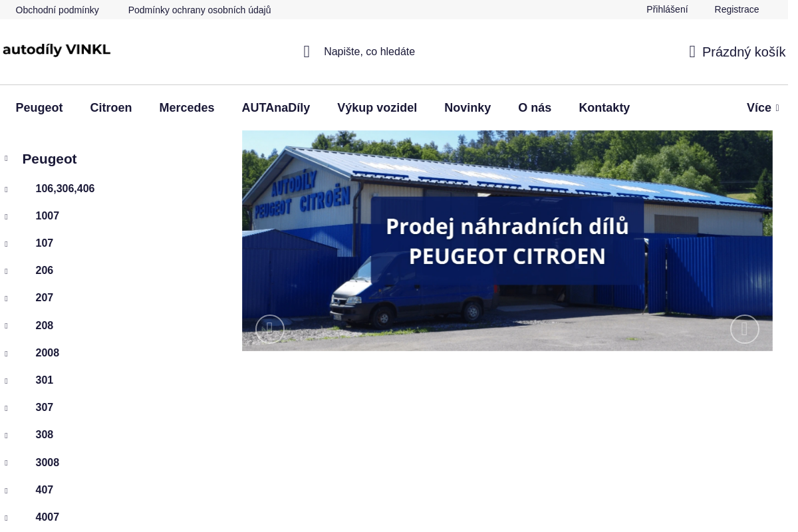Click the expander icon beside Peugeot heading

[6, 158]
